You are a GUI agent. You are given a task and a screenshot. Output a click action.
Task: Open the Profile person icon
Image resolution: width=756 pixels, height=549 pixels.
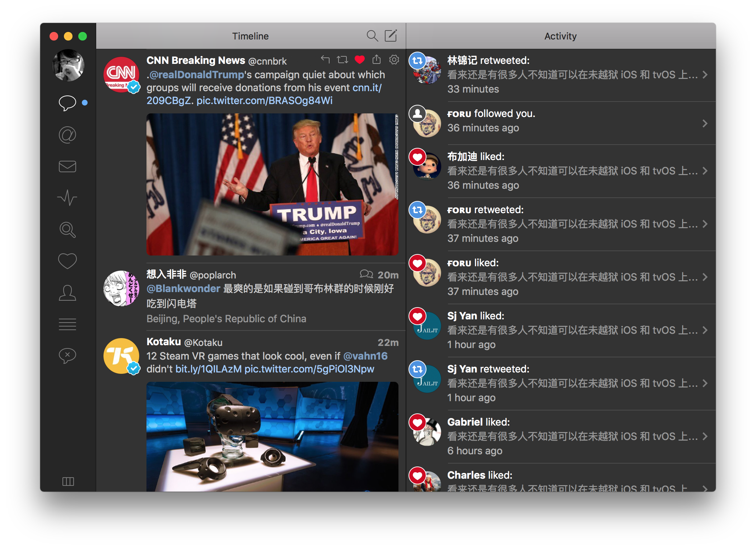coord(67,293)
